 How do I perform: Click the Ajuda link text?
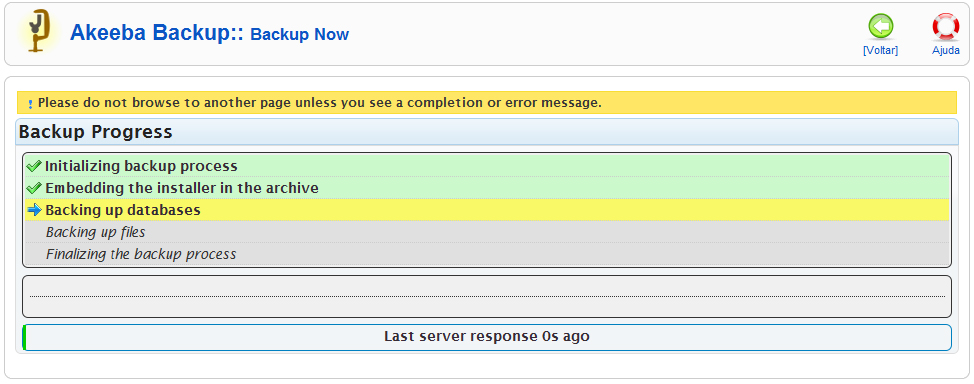click(x=945, y=51)
